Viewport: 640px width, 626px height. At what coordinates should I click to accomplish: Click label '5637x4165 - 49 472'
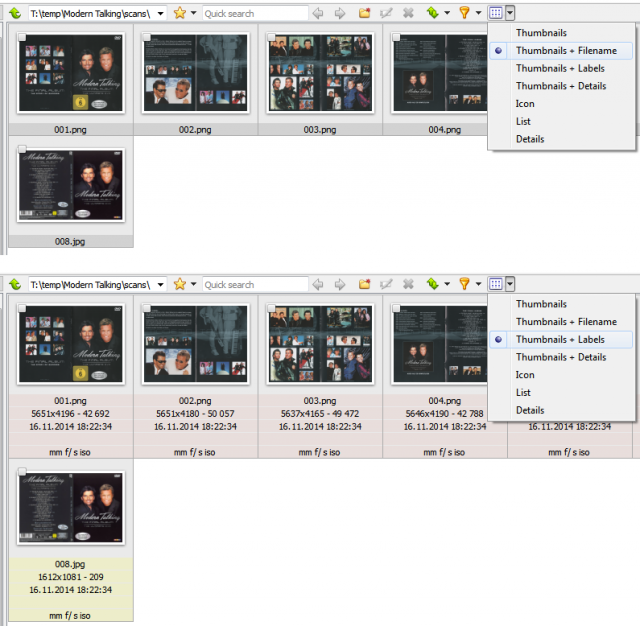point(320,413)
